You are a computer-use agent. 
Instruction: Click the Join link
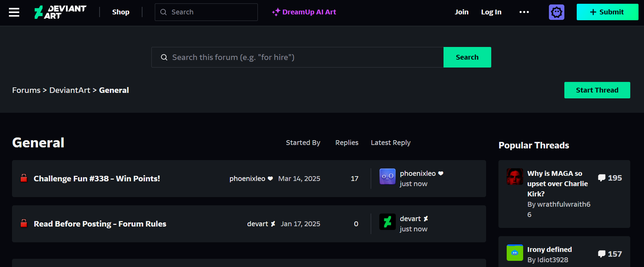click(x=461, y=12)
